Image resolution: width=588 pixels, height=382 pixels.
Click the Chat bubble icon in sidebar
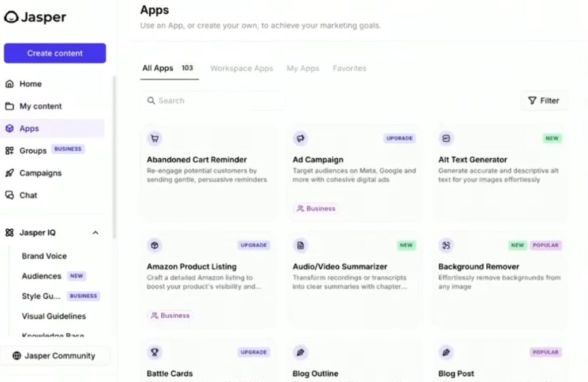[10, 195]
